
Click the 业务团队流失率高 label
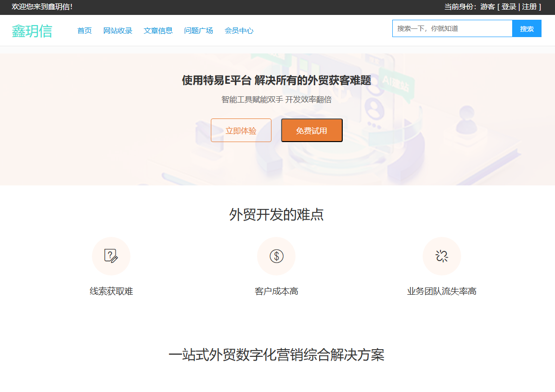coord(441,291)
